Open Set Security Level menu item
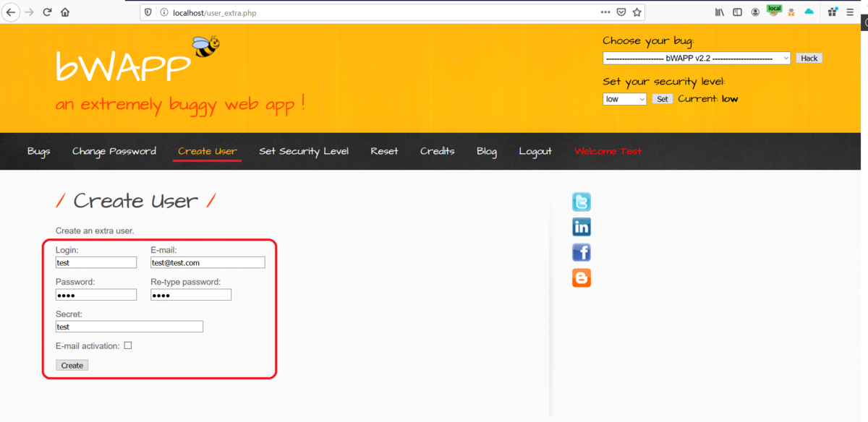Screen dimensions: 868x422 click(x=304, y=151)
